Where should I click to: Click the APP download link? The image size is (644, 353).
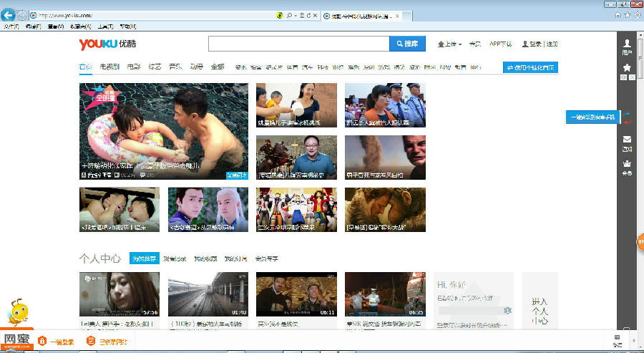click(x=500, y=44)
